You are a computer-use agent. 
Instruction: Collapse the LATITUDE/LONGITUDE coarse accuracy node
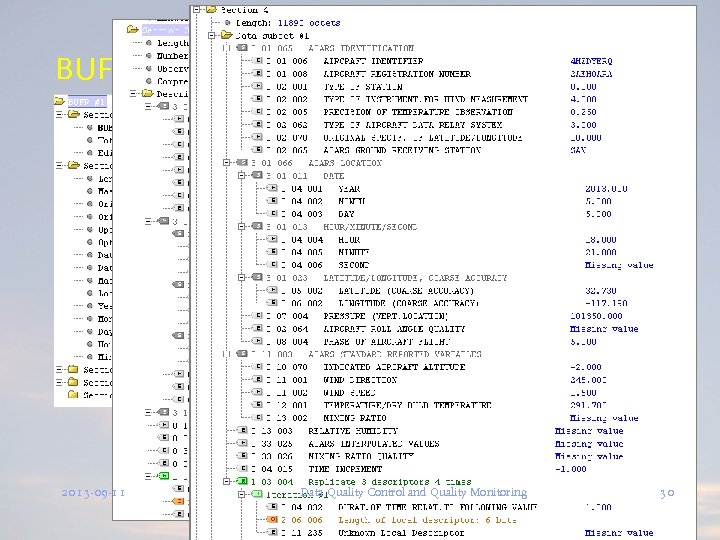point(242,278)
